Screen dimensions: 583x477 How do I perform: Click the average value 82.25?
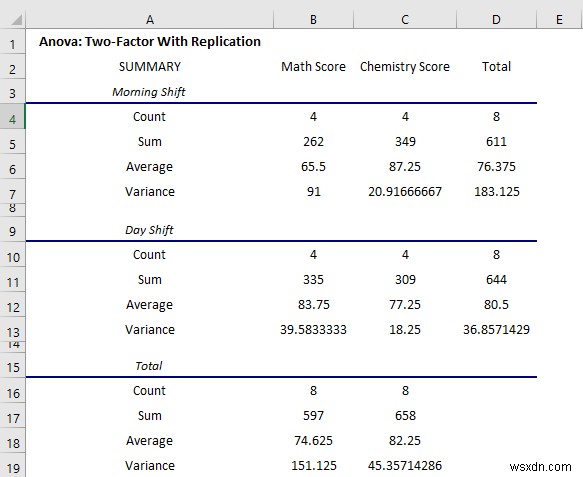point(405,441)
